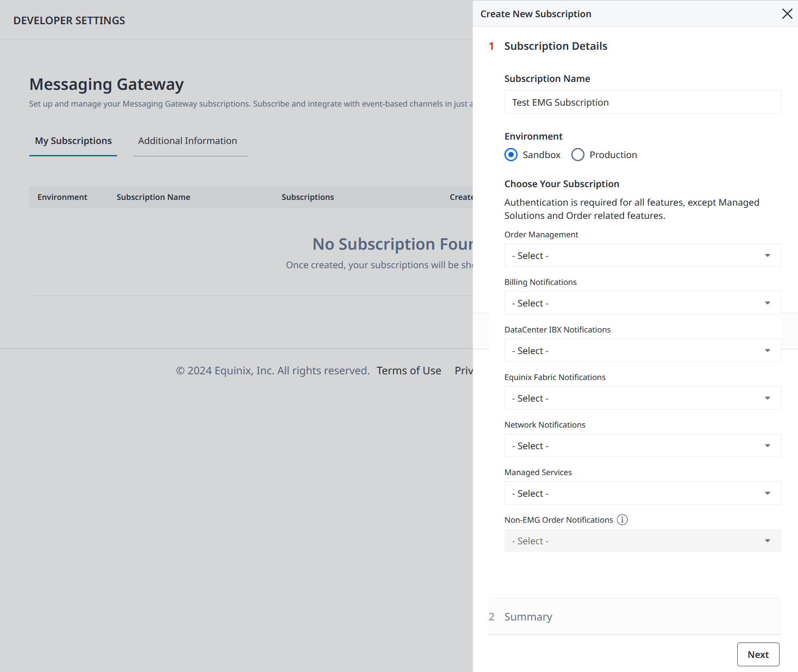Click the Environment column header
Viewport: 798px width, 672px height.
point(62,197)
